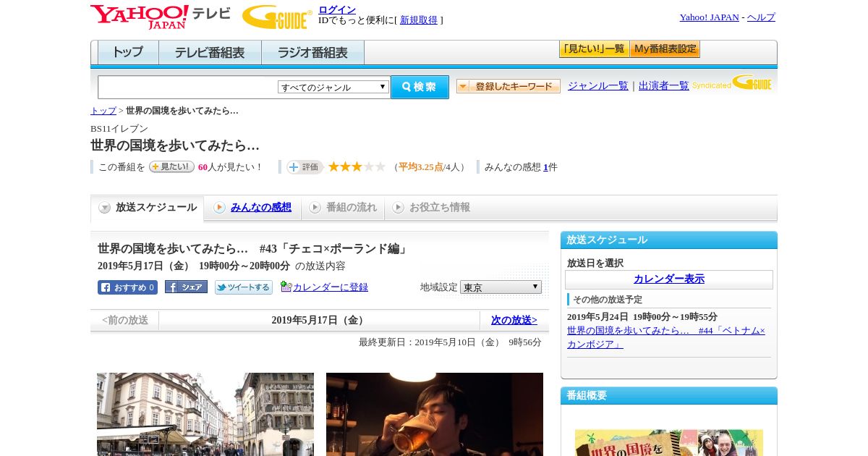Click the Prague street photo thumbnail
The width and height of the screenshot is (868, 456).
click(205, 414)
